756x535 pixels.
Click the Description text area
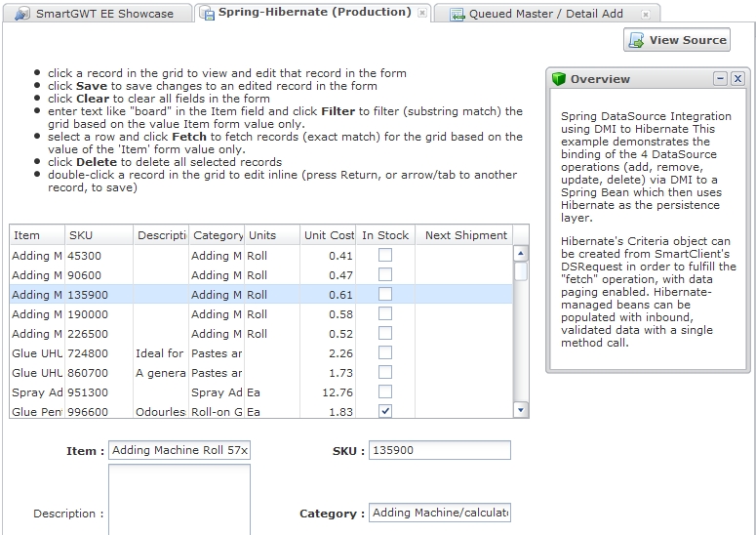179,500
